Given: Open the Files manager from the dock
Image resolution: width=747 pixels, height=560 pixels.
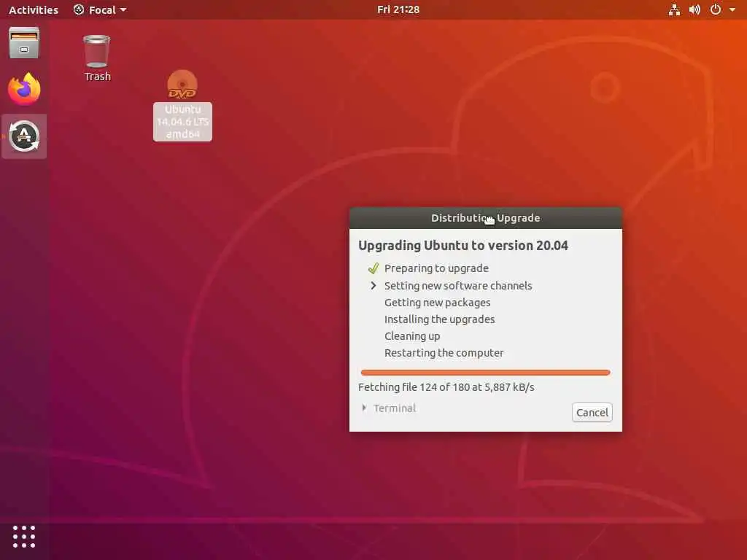Looking at the screenshot, I should 24,43.
